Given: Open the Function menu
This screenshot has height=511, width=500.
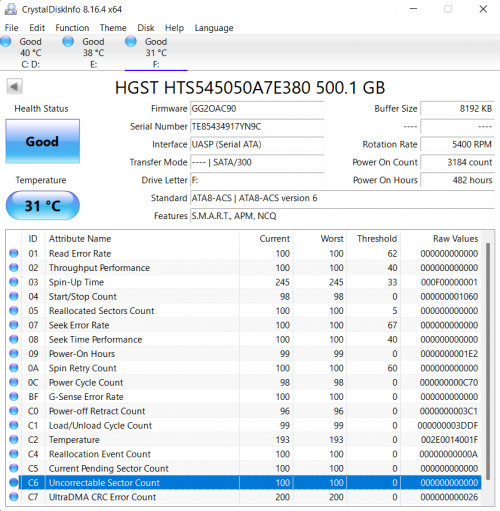Looking at the screenshot, I should 72,28.
